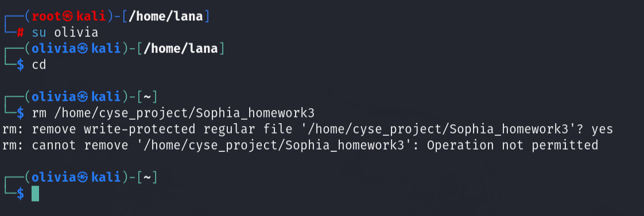Click the 'su' command text
The width and height of the screenshot is (644, 216).
tap(40, 33)
